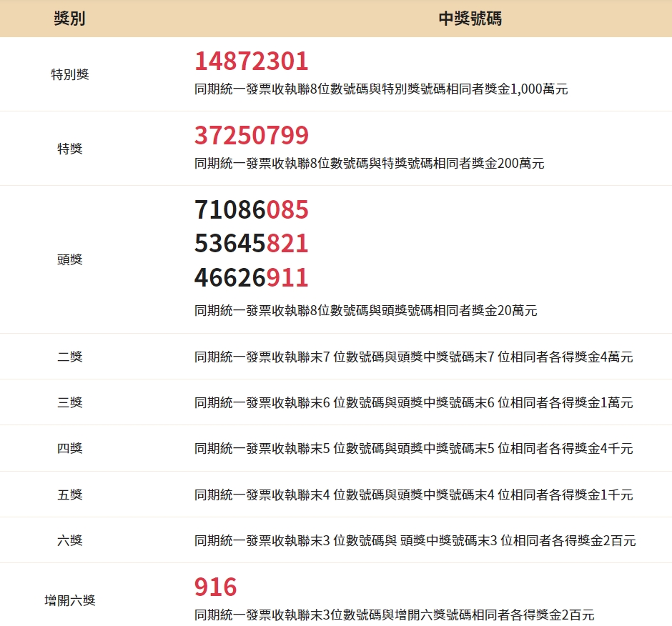Click the special prize number 14872301
This screenshot has height=626, width=672.
[x=252, y=61]
